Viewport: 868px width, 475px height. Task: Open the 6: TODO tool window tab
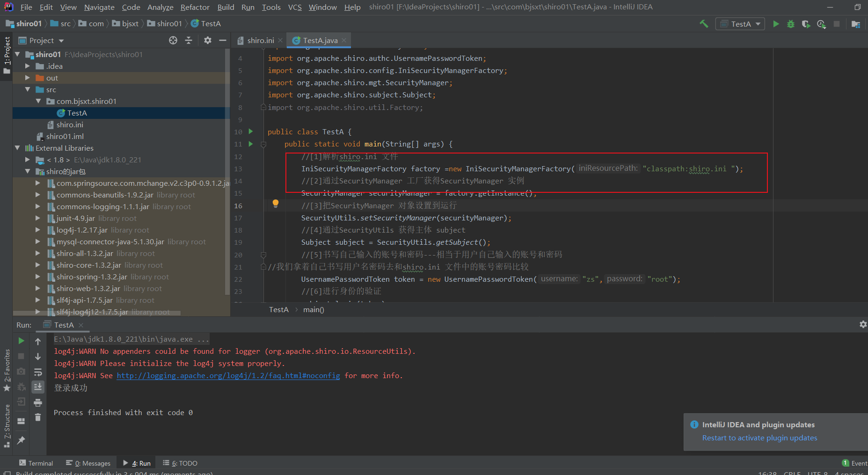[x=180, y=463]
